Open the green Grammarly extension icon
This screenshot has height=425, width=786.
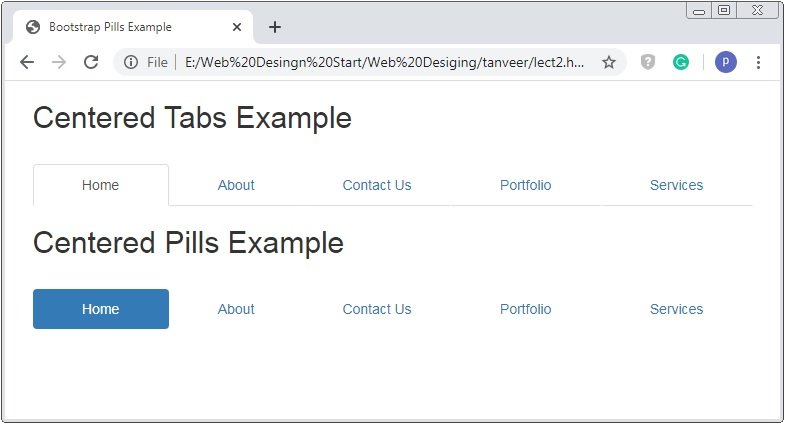coord(680,62)
